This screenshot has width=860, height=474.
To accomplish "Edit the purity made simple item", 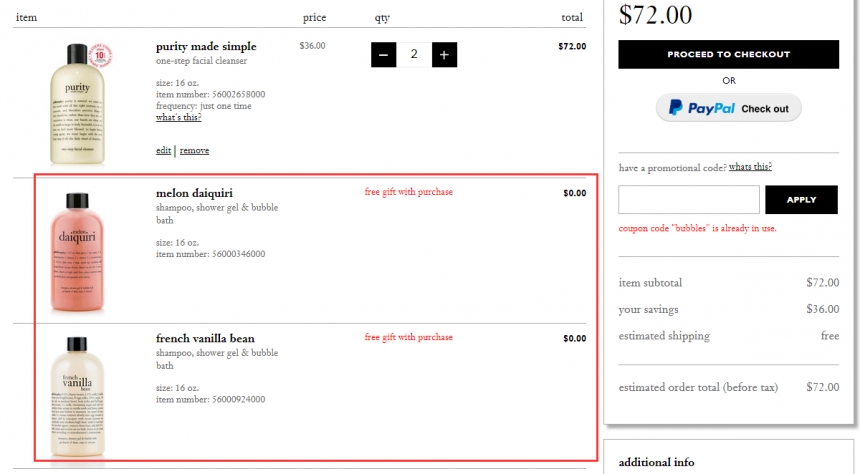I will pos(163,150).
